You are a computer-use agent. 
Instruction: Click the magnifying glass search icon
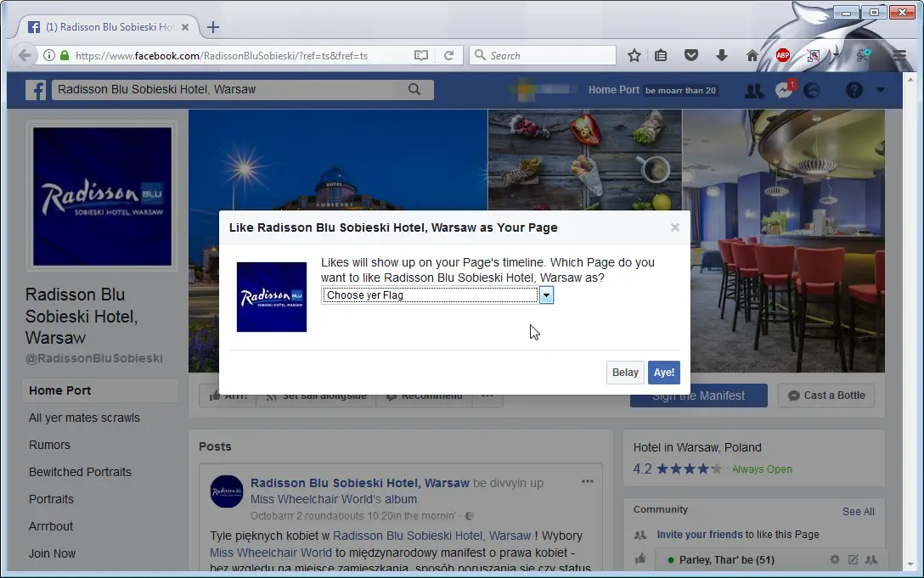tap(414, 89)
